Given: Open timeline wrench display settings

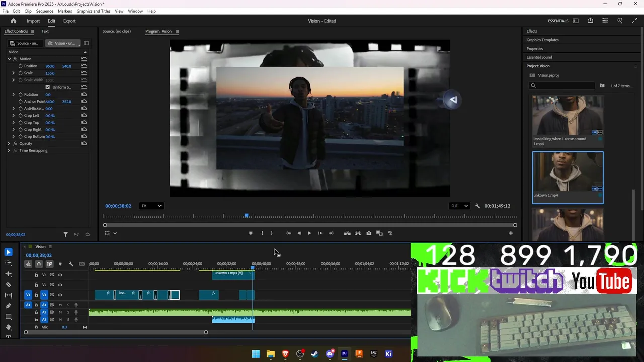Looking at the screenshot, I should (71, 264).
